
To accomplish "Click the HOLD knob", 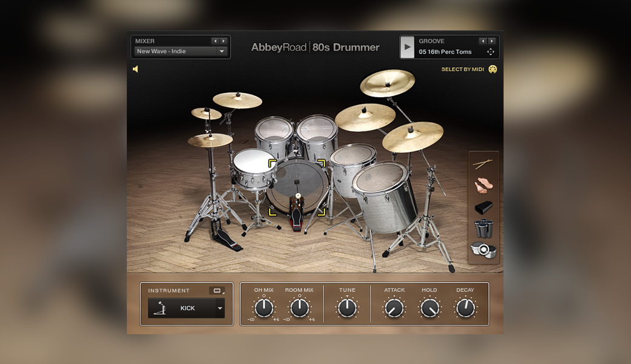I will tap(430, 309).
